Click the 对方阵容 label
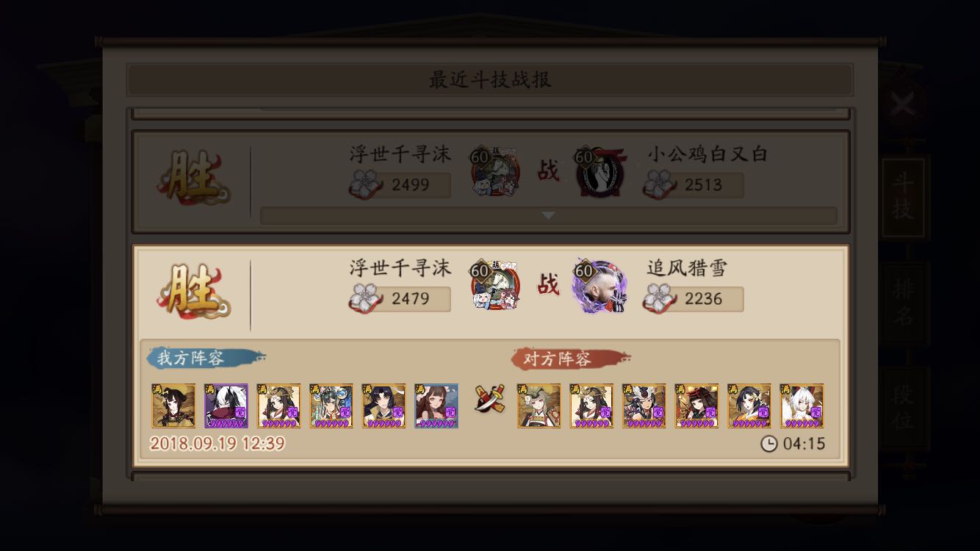The image size is (980, 551). click(556, 359)
